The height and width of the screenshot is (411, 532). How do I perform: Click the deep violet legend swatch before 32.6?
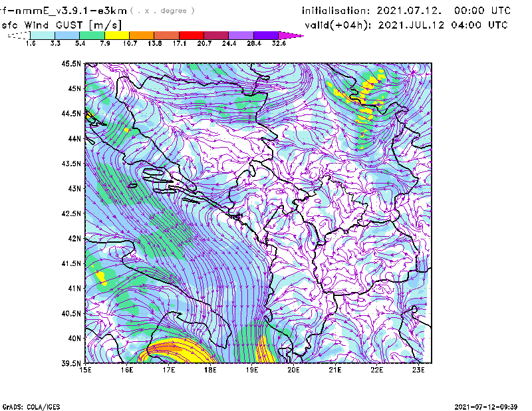point(266,35)
